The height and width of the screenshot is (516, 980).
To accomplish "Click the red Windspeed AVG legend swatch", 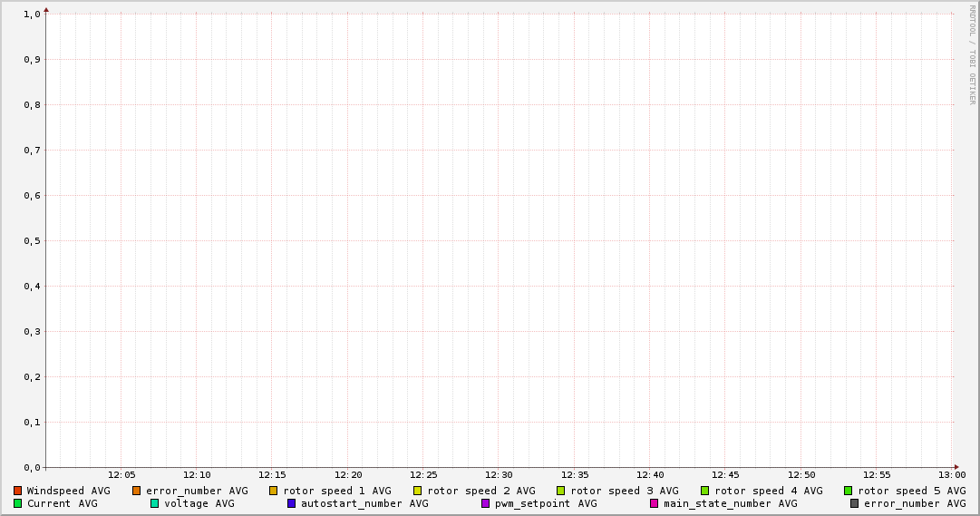I will click(17, 491).
